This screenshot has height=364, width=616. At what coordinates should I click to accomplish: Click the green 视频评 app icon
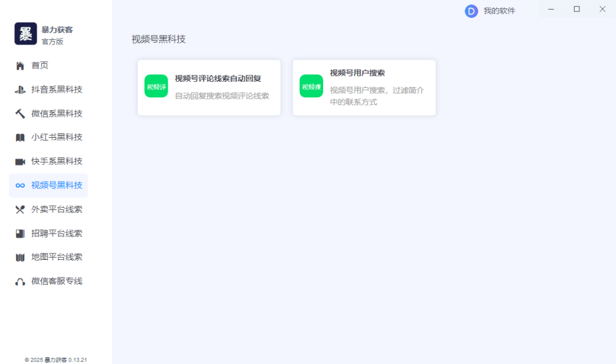tap(156, 86)
